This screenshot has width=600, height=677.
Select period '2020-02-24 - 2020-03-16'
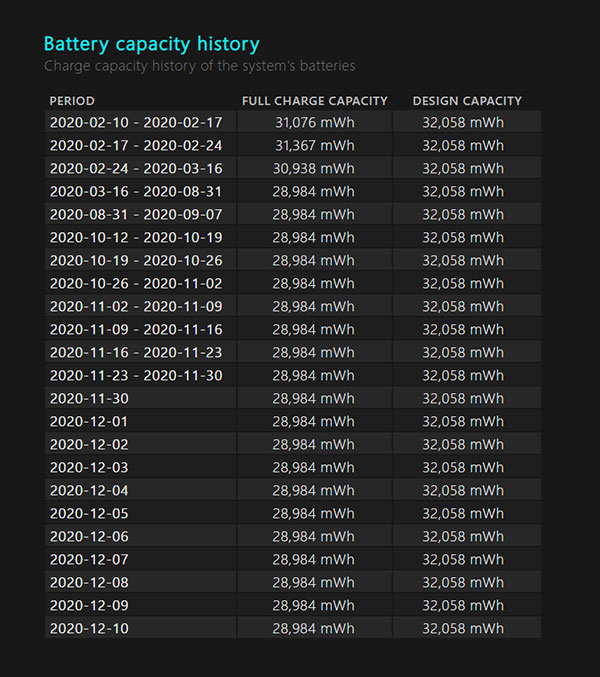[x=136, y=168]
